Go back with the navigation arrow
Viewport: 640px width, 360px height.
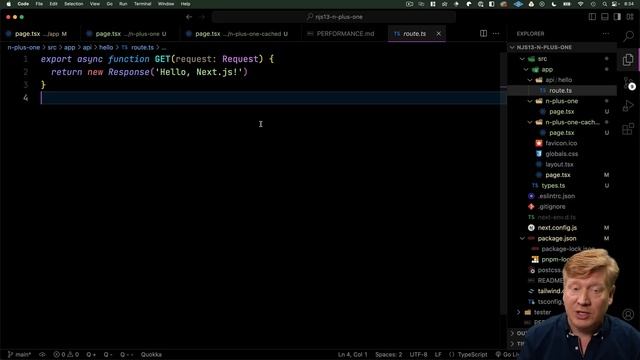[189, 17]
